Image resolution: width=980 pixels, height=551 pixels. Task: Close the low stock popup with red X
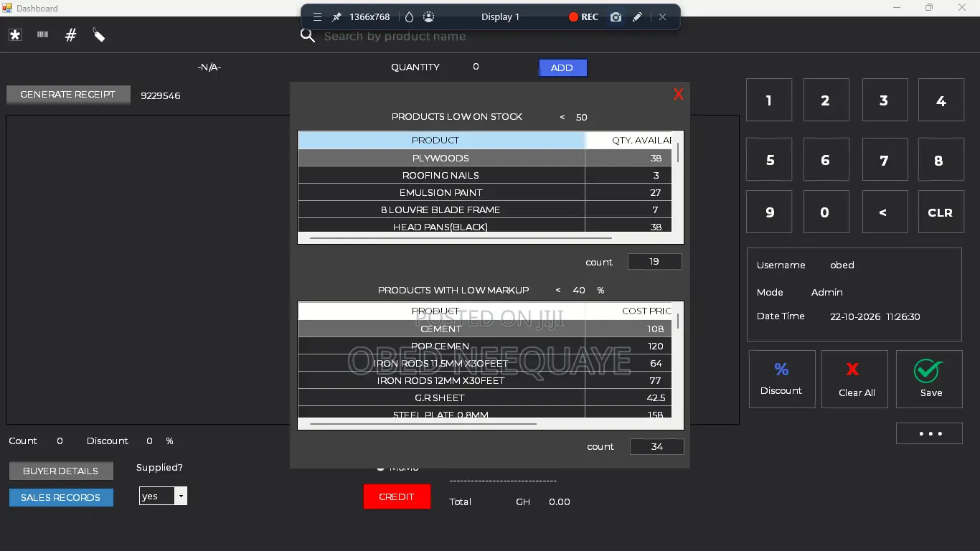(x=678, y=94)
